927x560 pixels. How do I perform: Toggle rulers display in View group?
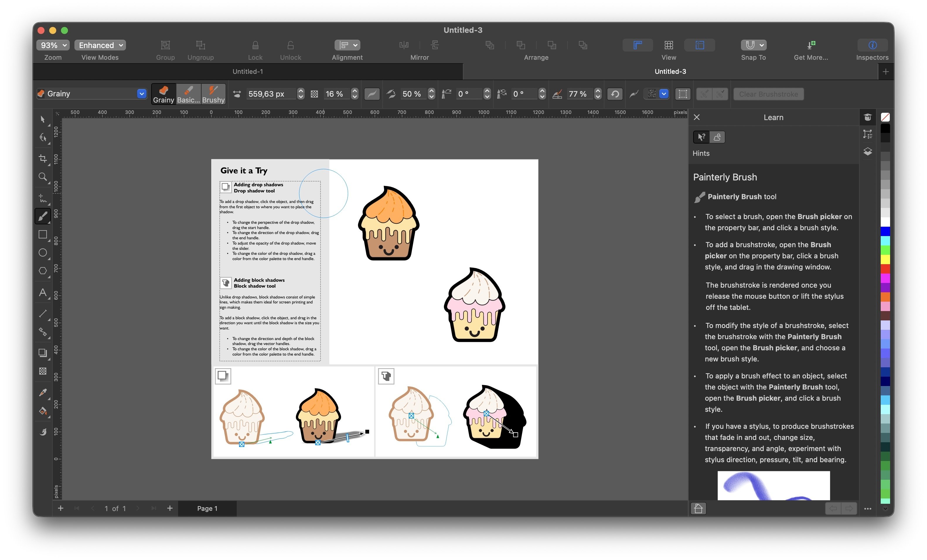coord(637,45)
